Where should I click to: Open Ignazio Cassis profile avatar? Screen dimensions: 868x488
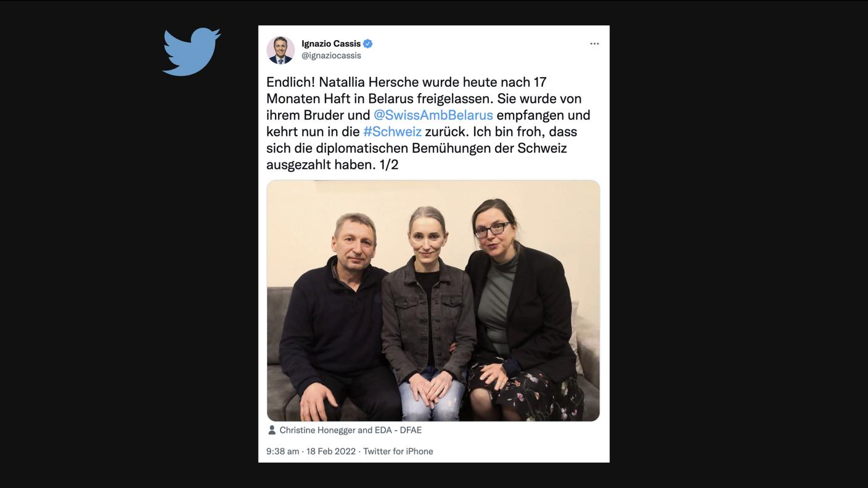280,50
